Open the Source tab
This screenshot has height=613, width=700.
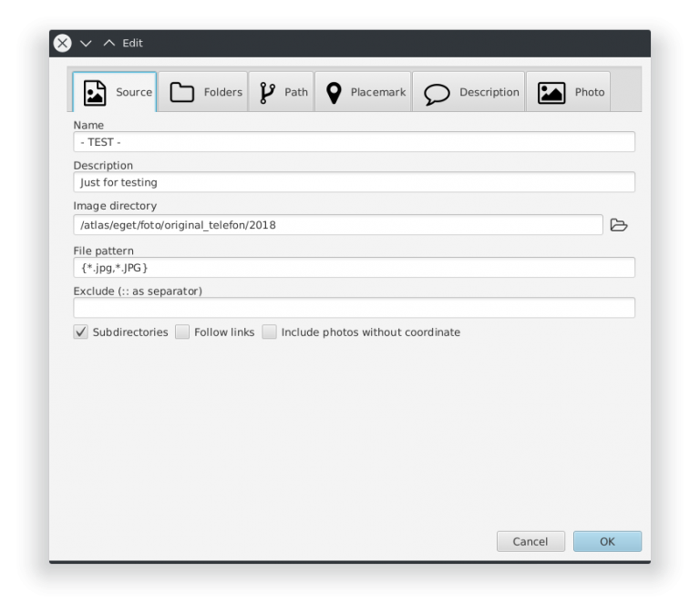click(115, 92)
